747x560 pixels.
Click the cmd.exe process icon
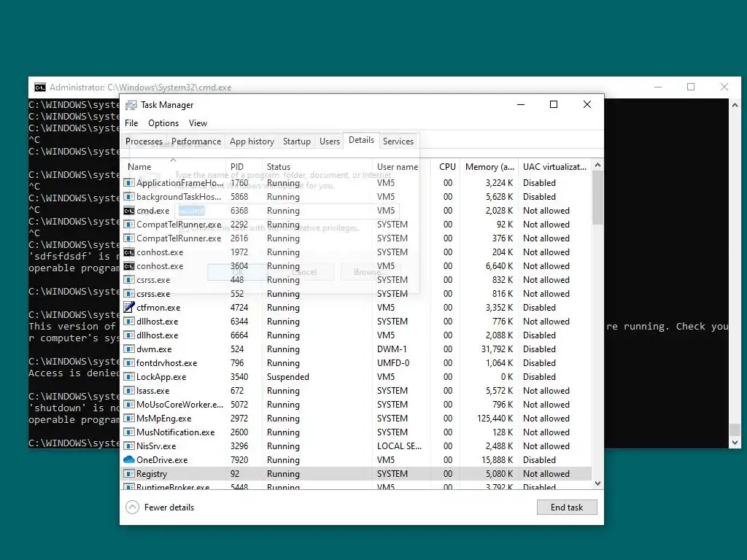point(128,211)
